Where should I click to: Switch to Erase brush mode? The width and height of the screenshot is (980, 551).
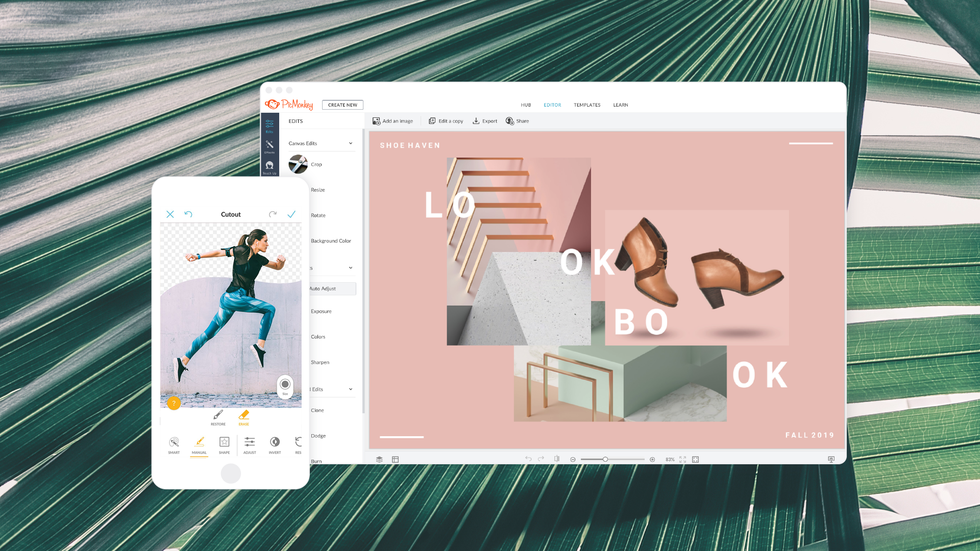[244, 416]
